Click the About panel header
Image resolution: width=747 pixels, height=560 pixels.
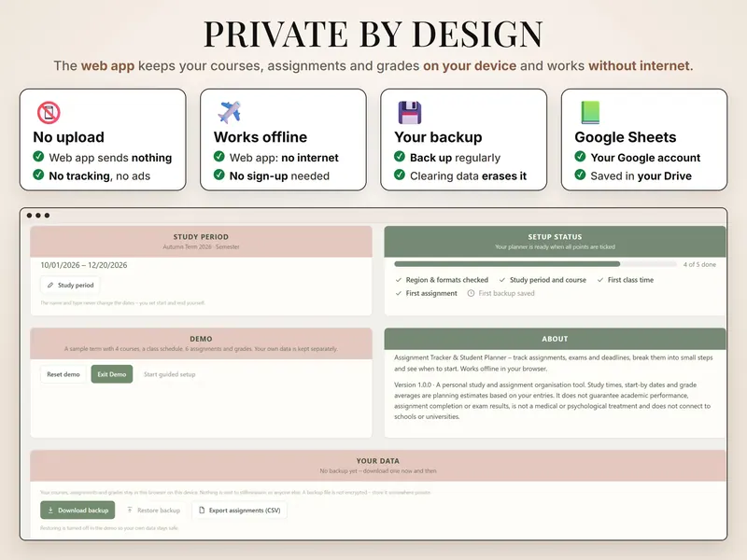555,339
